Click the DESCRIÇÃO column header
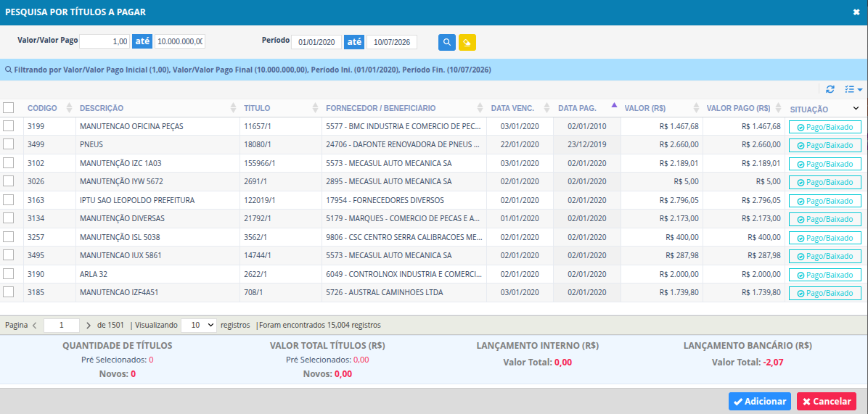Screen dimensions: 868x414 [x=102, y=108]
